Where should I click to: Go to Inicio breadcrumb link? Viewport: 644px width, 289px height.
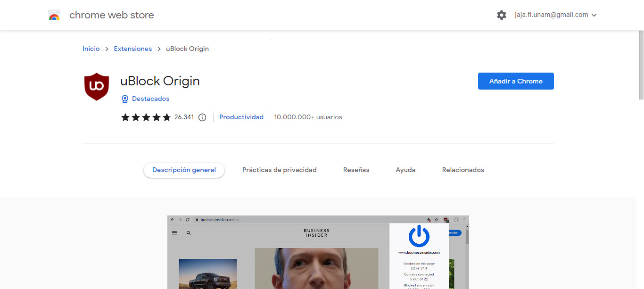click(x=91, y=49)
